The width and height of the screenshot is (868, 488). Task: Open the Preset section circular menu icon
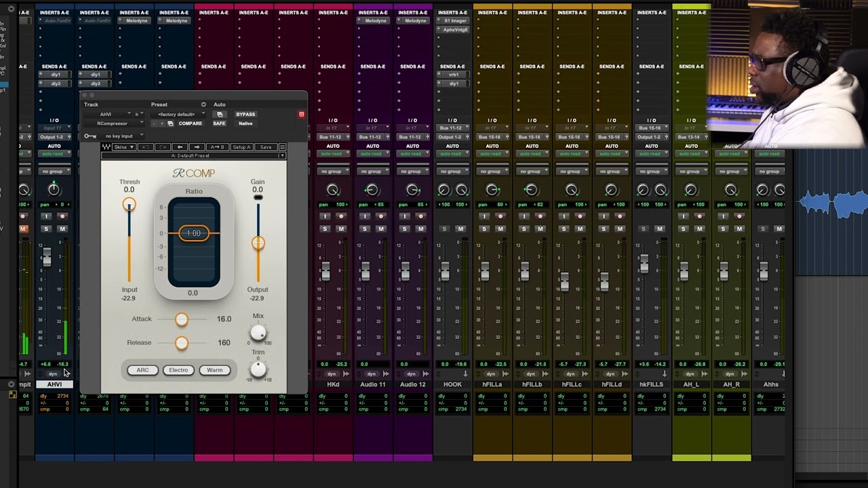click(x=203, y=104)
